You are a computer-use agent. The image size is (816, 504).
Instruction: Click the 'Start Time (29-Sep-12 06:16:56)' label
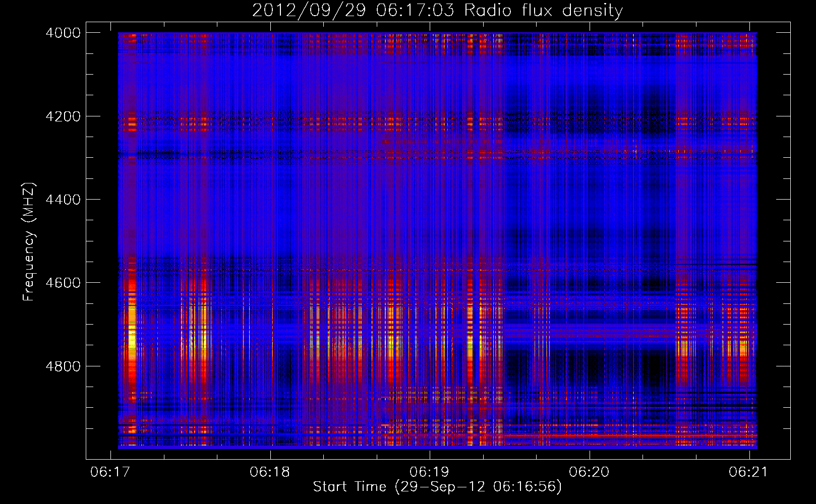437,487
